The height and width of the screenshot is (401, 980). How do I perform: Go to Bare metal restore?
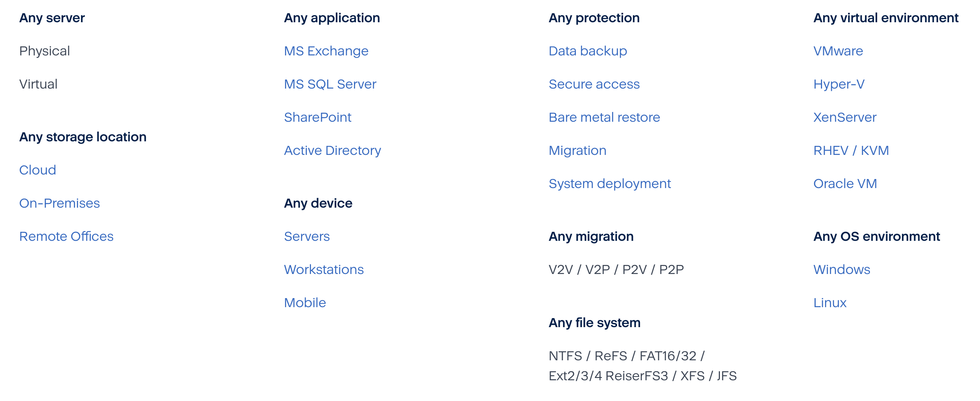tap(604, 117)
